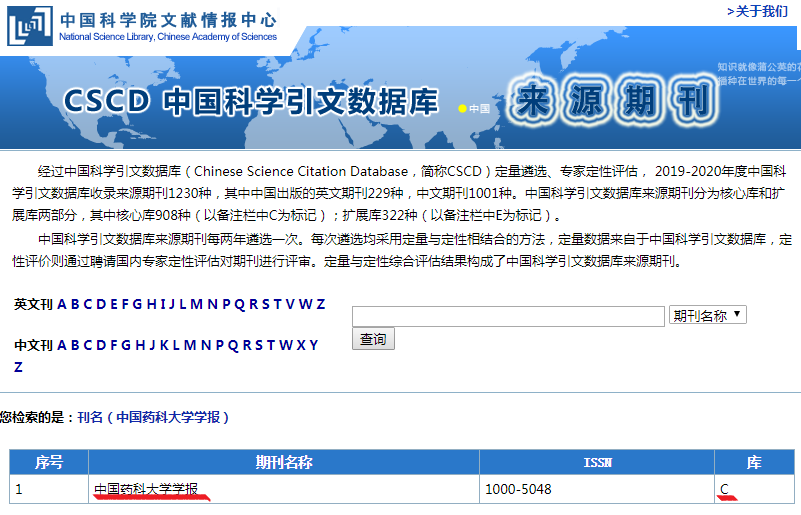Open the 期刊名称 search type dropdown
This screenshot has width=801, height=515.
tap(708, 315)
